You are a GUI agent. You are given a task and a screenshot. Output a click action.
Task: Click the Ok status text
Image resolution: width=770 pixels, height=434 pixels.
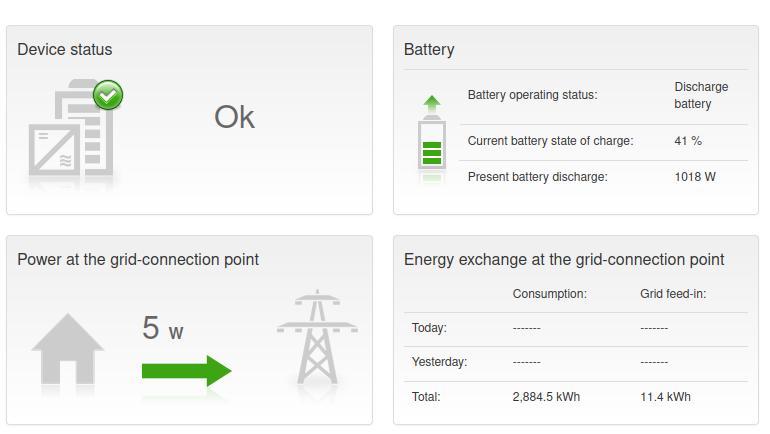[234, 117]
